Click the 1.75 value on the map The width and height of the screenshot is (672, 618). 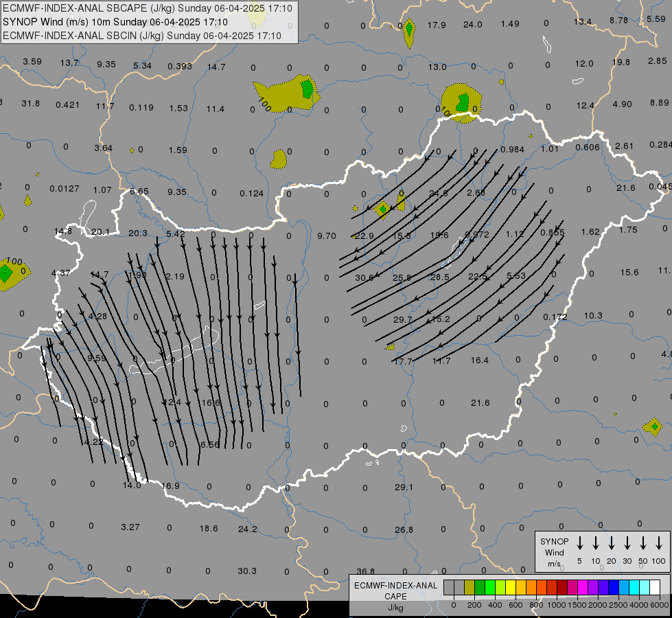click(628, 229)
